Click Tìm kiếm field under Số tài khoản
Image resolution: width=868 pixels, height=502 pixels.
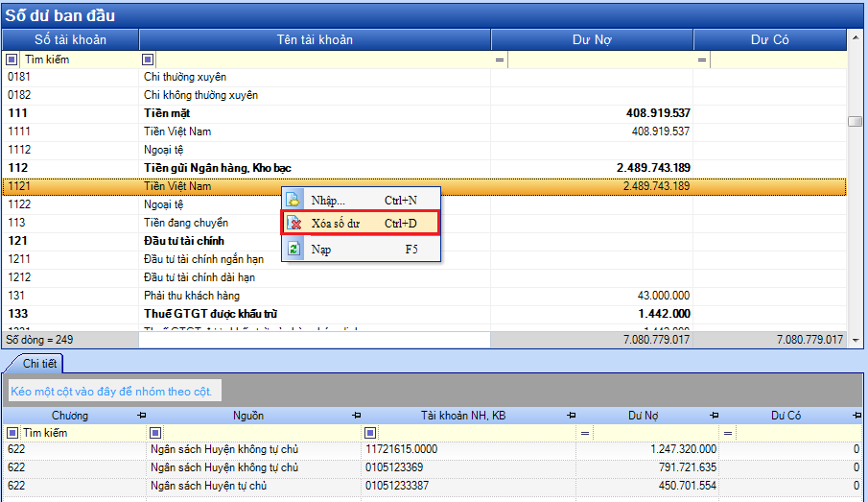point(79,60)
